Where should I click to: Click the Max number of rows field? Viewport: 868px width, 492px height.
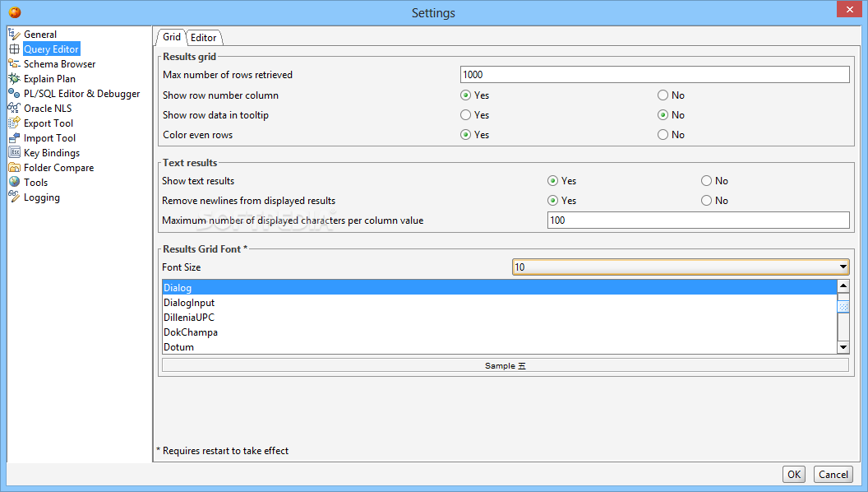654,75
